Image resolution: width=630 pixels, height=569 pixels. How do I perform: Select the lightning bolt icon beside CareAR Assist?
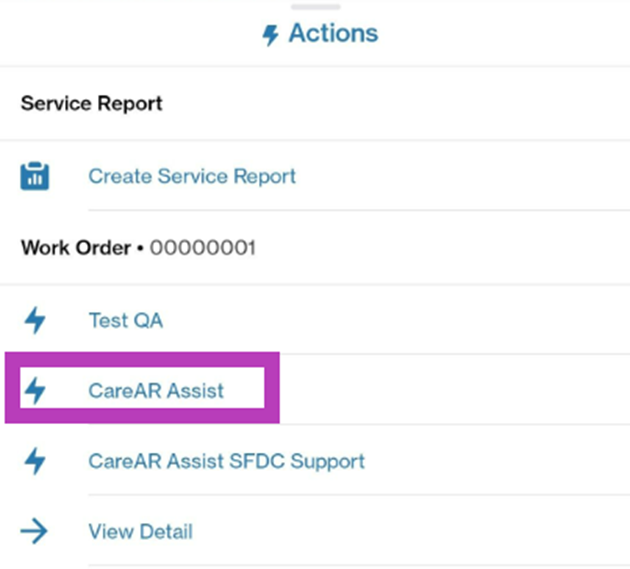35,390
